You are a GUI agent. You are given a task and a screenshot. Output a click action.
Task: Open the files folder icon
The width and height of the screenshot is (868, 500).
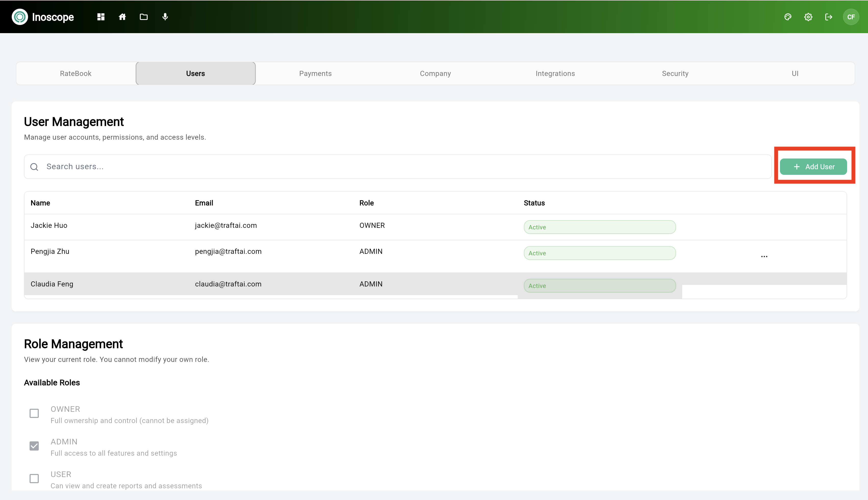pos(144,17)
